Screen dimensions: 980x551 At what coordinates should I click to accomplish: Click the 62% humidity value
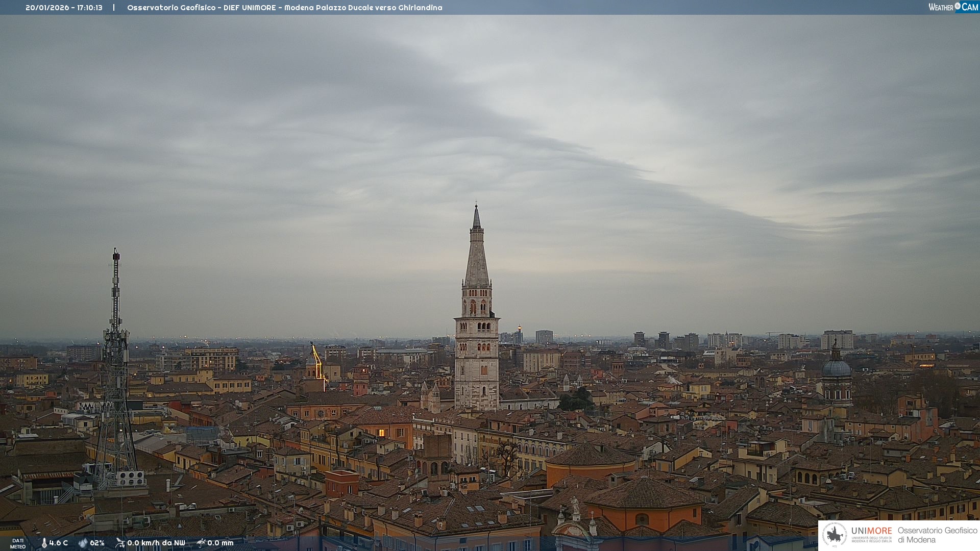tap(97, 543)
